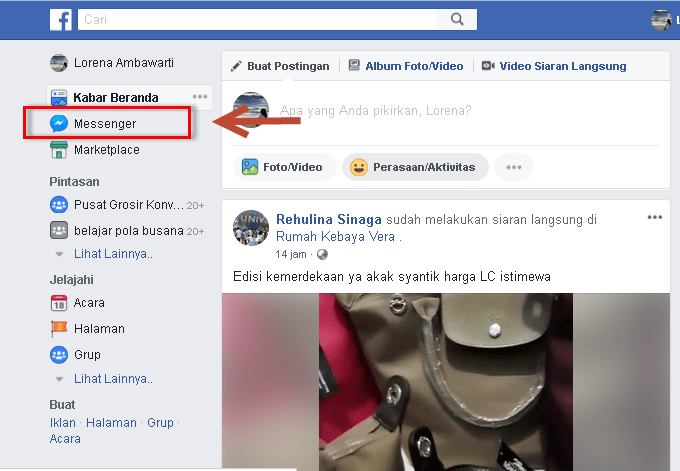Select Kabar Beranda in sidebar

coord(115,98)
